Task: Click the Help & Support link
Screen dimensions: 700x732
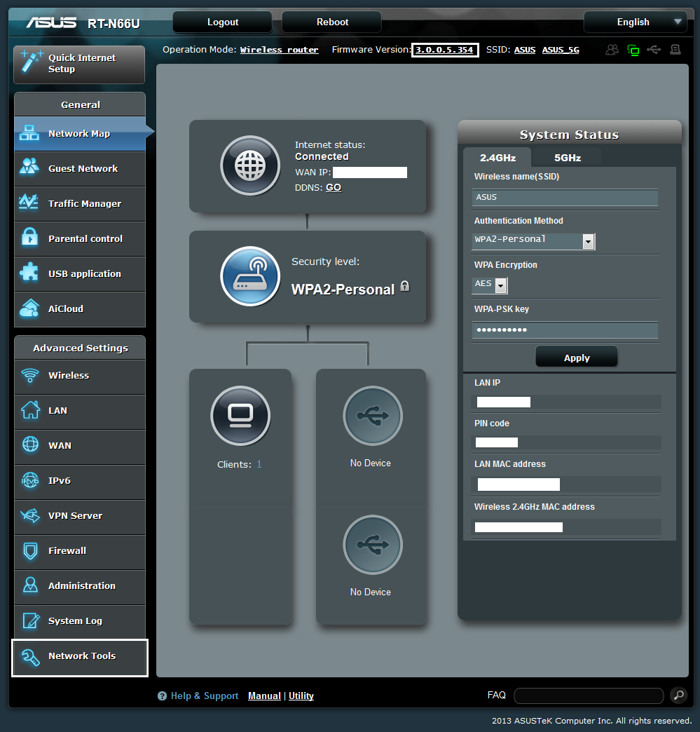Action: point(205,696)
